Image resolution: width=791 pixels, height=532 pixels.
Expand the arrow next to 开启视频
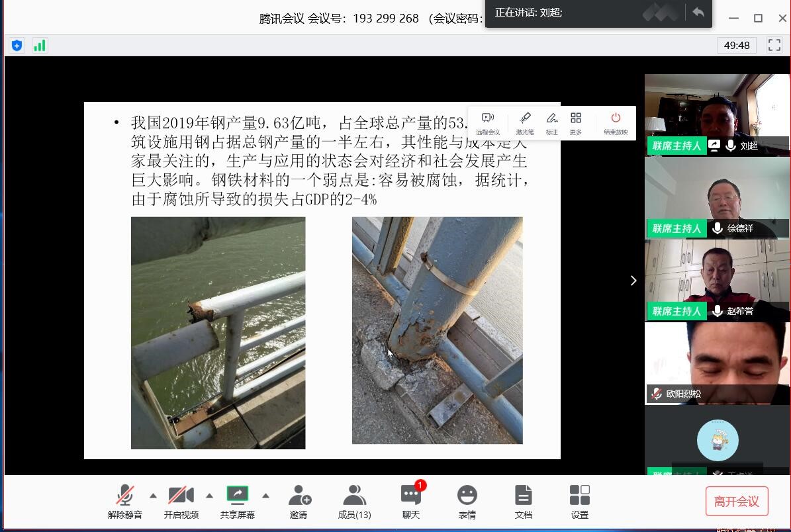(209, 496)
